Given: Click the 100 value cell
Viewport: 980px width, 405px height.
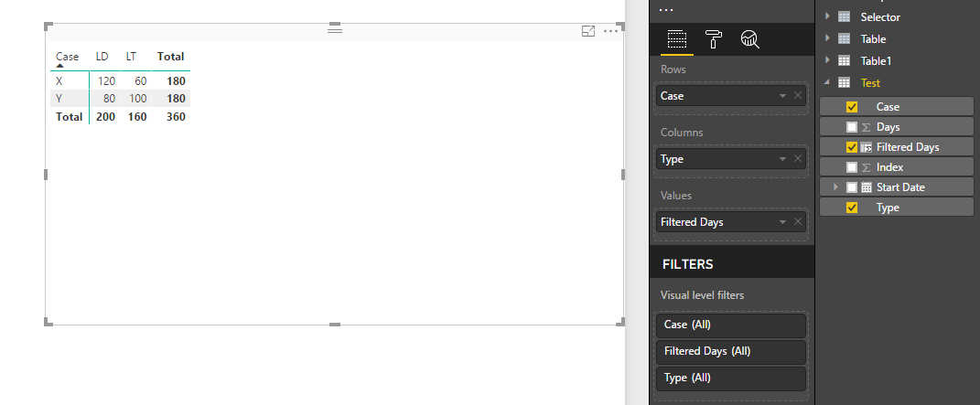Looking at the screenshot, I should 137,99.
